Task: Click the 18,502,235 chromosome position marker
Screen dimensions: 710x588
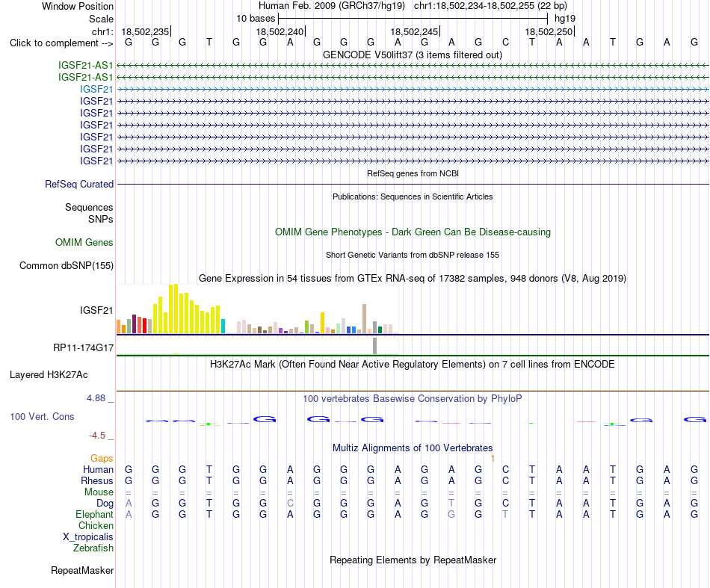Action: pyautogui.click(x=145, y=31)
